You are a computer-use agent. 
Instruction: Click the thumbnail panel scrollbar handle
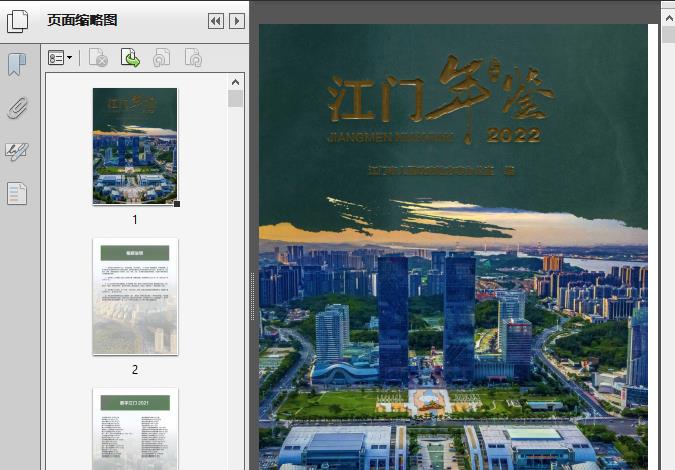point(235,99)
